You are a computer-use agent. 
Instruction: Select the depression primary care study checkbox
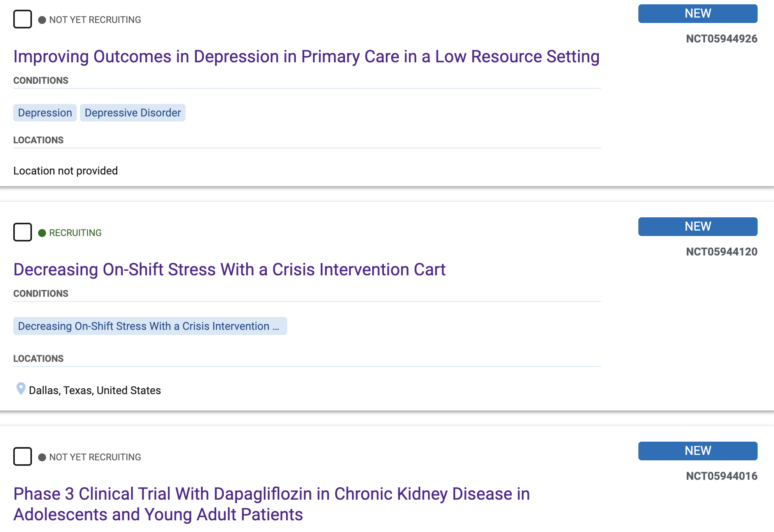coord(23,19)
